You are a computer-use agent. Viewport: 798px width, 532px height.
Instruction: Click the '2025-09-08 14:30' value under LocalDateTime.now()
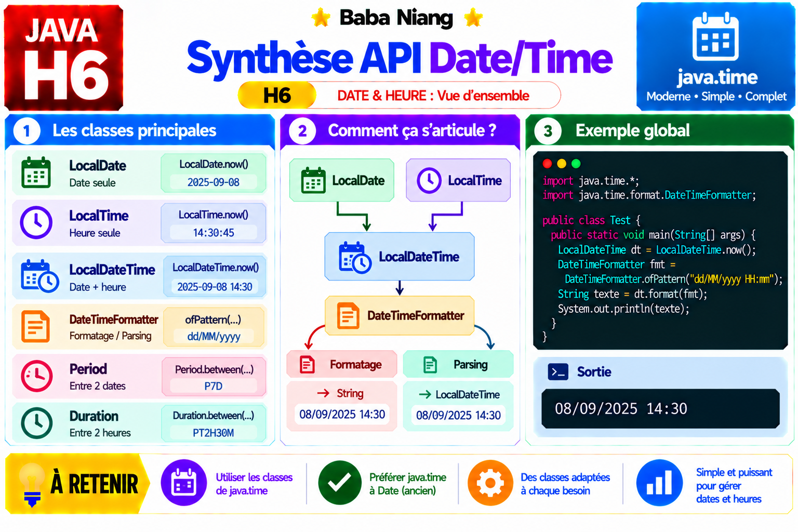[215, 287]
